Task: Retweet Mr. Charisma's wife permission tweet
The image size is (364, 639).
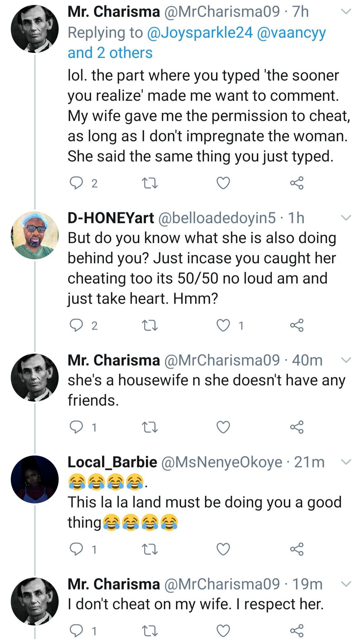Action: point(150,183)
